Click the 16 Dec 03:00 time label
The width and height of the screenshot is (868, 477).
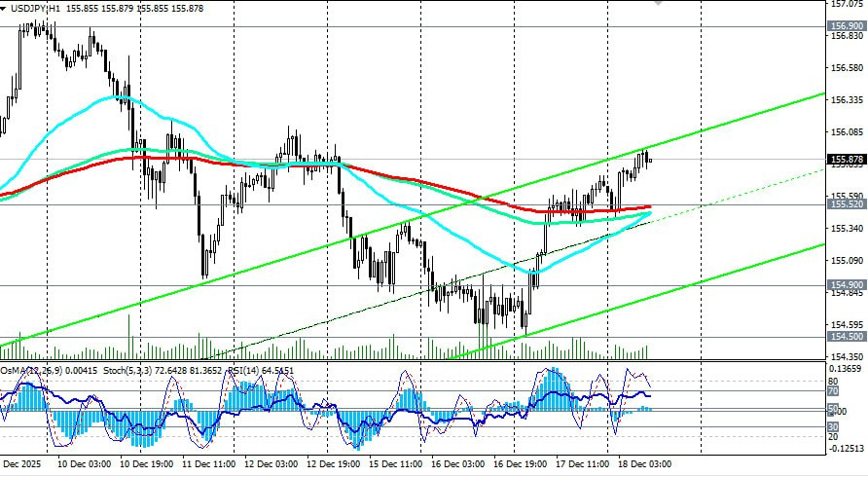pos(457,463)
